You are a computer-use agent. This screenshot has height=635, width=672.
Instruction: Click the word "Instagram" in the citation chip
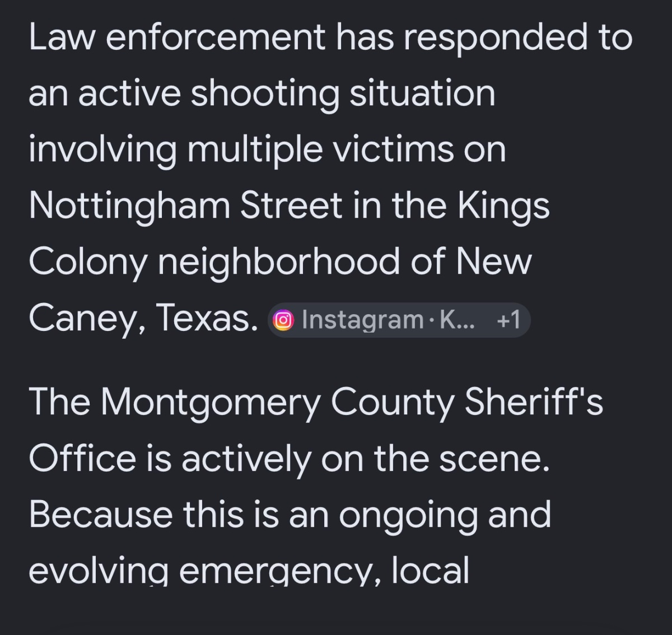(362, 320)
